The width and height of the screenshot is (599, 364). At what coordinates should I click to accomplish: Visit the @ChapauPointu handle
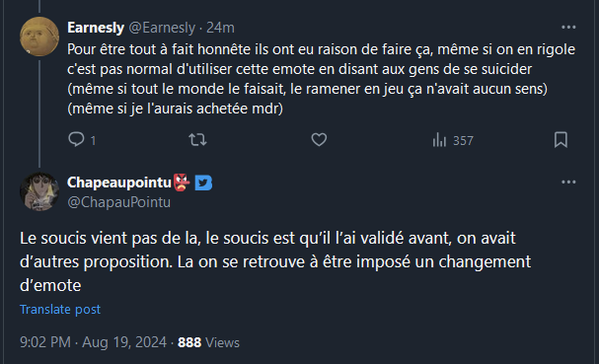[x=118, y=202]
